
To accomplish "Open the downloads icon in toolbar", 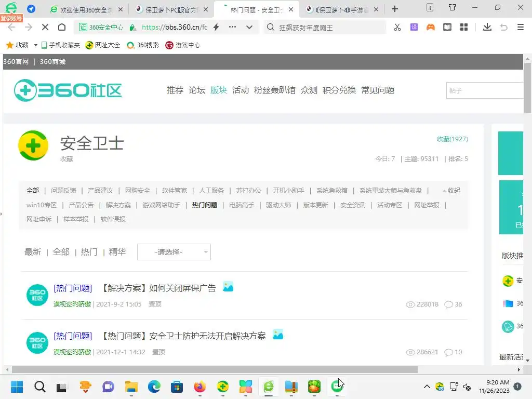I will (x=487, y=27).
